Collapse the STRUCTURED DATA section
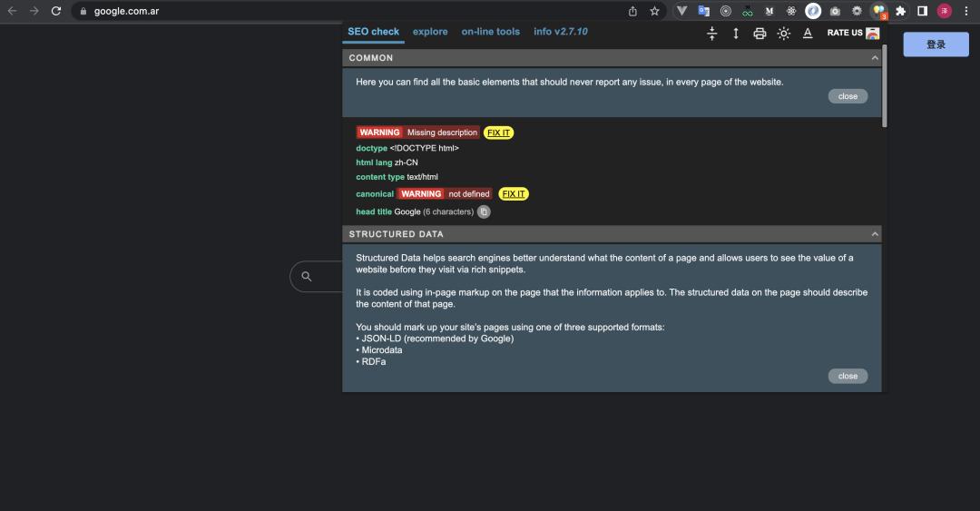980x511 pixels. click(875, 234)
